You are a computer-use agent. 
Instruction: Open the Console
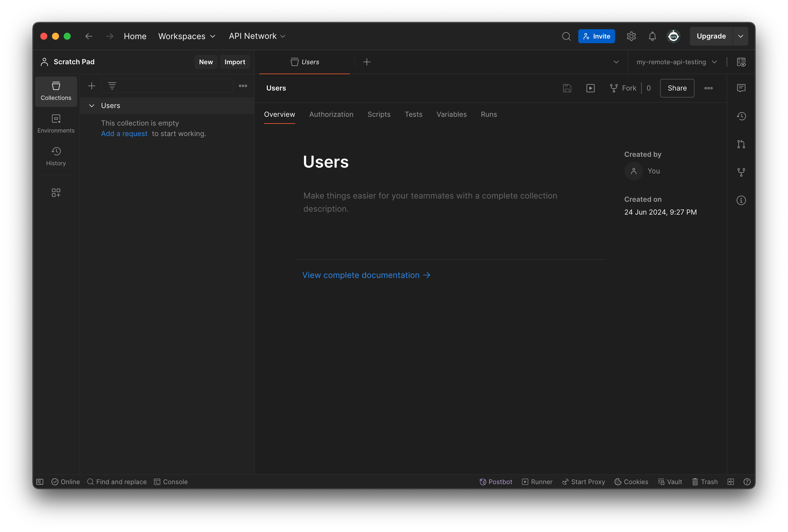click(171, 481)
